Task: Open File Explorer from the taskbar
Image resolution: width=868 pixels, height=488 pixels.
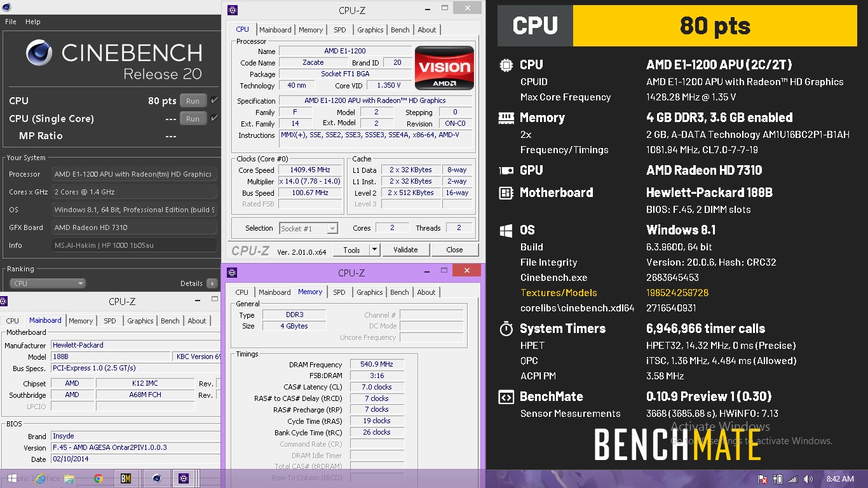Action: (x=69, y=478)
